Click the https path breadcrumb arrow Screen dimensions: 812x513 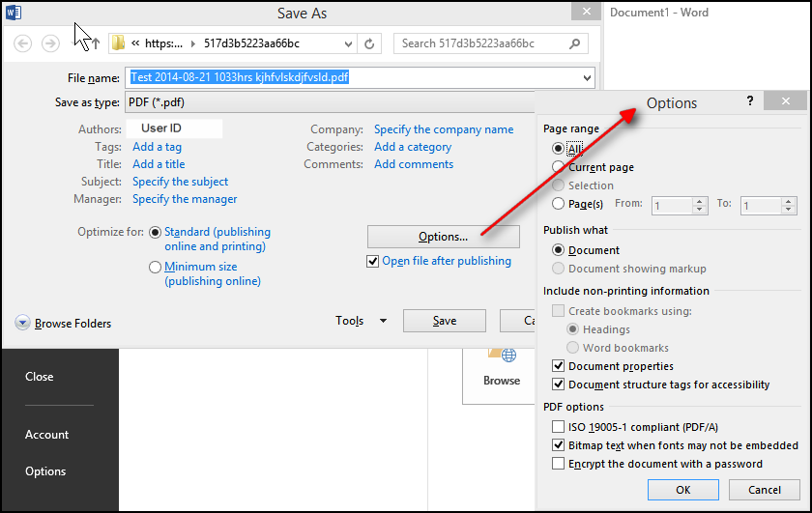(193, 44)
